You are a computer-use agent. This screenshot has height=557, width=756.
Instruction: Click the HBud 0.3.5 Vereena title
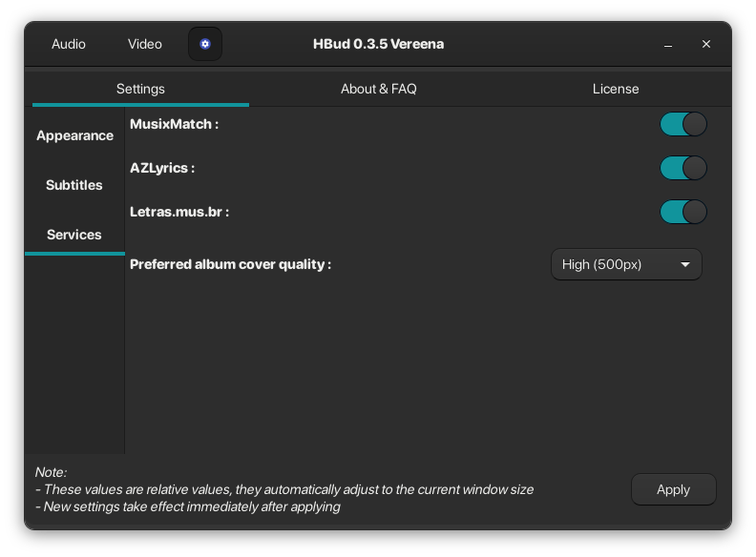tap(379, 44)
